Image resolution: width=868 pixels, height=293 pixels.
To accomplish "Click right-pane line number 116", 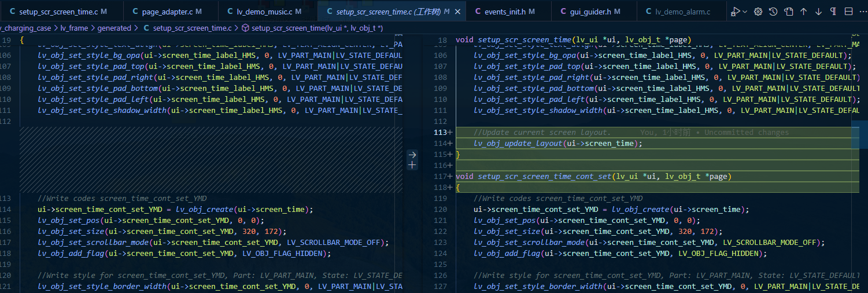I will pos(441,166).
